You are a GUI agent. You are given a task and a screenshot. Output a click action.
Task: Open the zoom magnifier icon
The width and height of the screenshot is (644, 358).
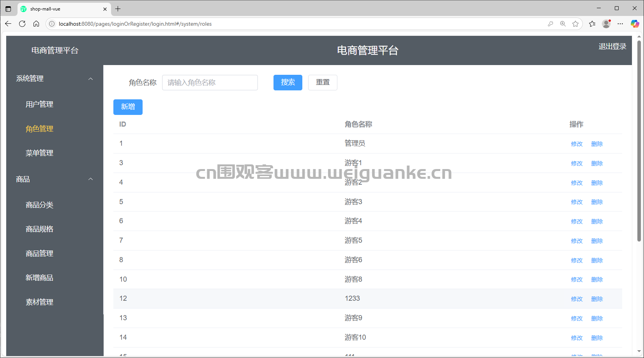pos(563,24)
